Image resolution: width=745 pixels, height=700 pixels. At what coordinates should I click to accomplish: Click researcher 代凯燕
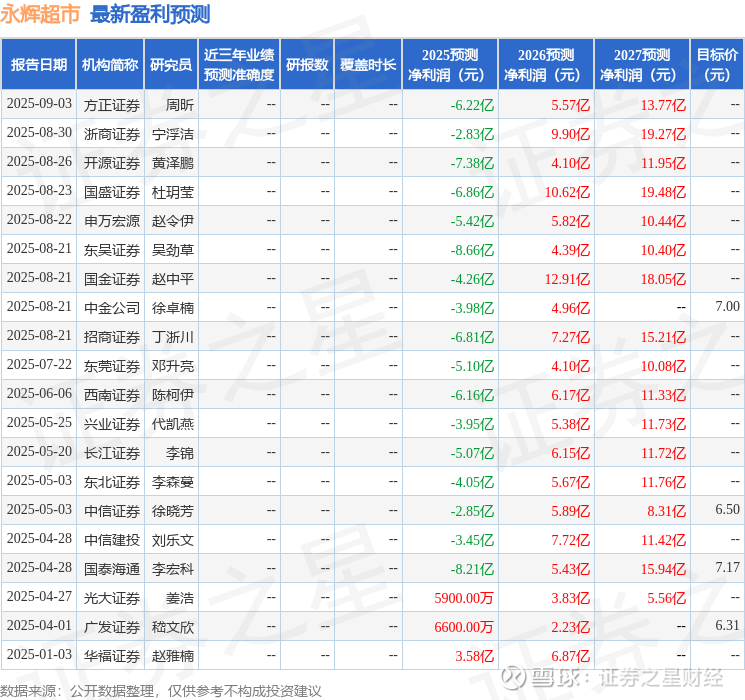point(173,424)
